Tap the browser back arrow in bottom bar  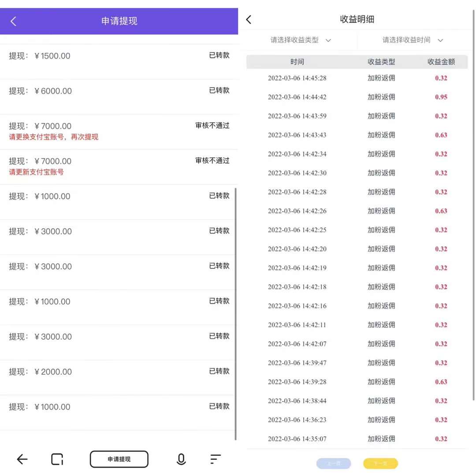tap(22, 459)
